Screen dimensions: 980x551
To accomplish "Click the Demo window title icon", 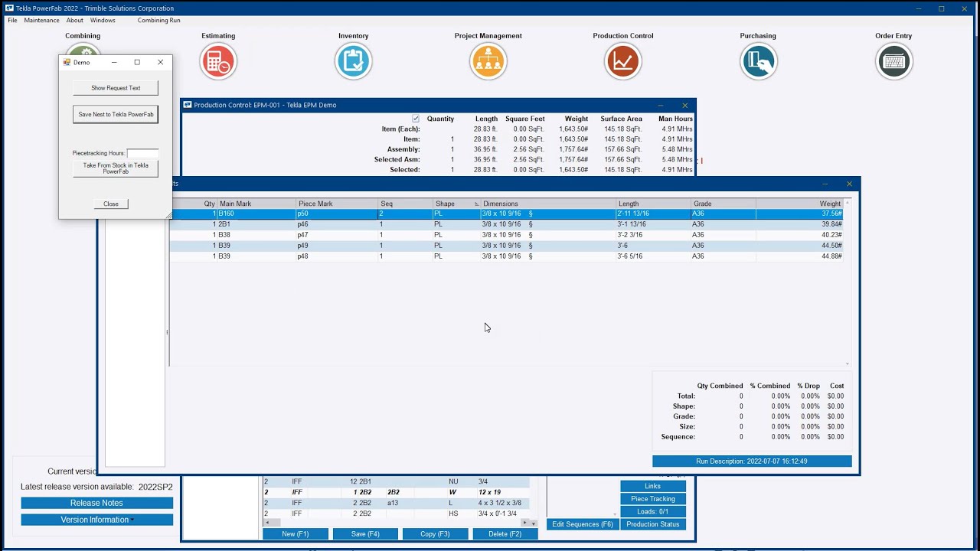I will pos(67,62).
